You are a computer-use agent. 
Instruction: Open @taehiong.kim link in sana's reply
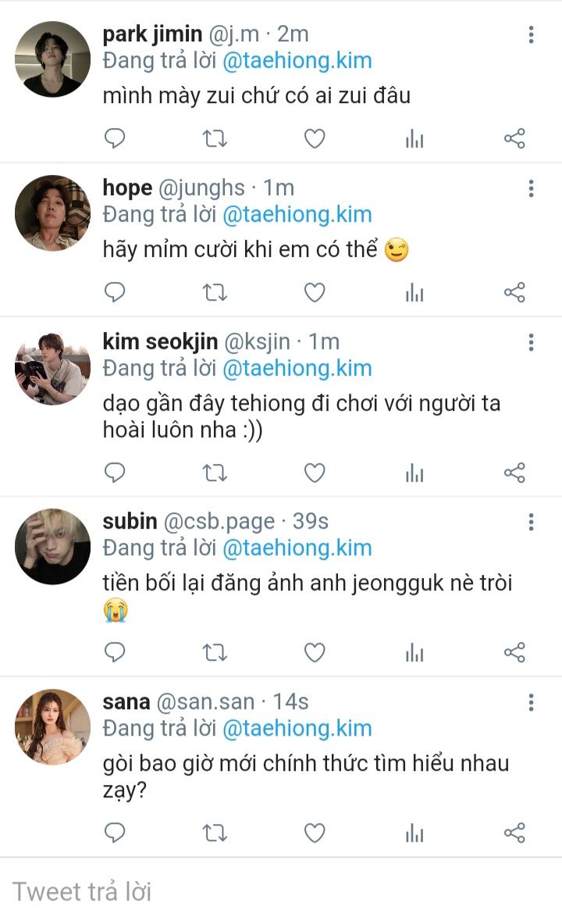pos(297,728)
